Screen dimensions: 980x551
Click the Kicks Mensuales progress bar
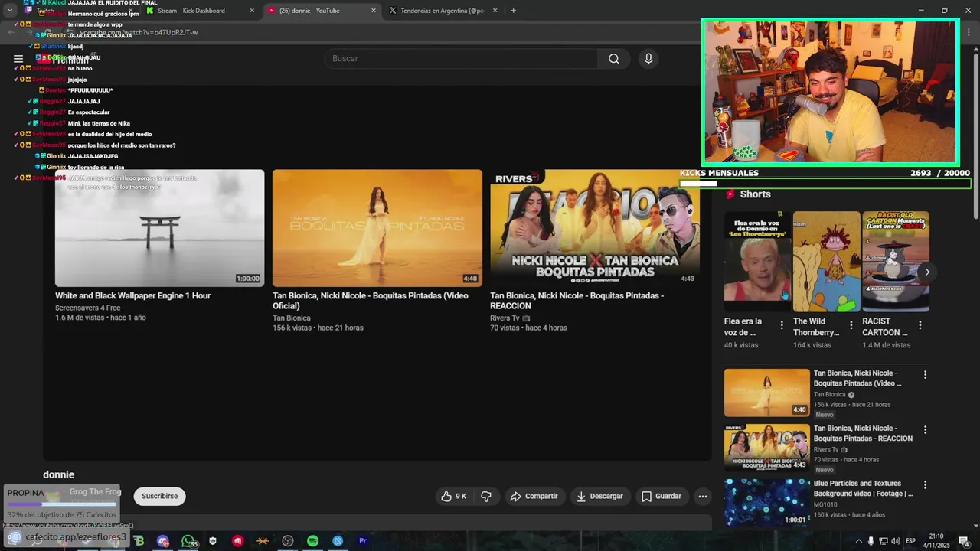(x=825, y=184)
